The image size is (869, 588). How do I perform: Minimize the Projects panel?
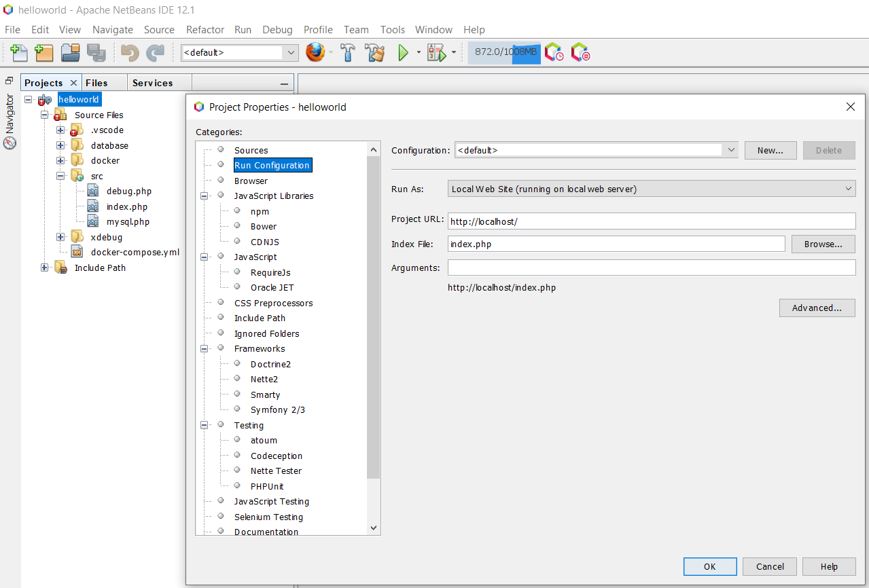pyautogui.click(x=285, y=83)
